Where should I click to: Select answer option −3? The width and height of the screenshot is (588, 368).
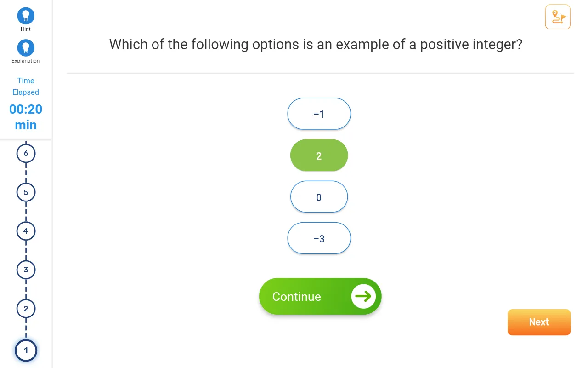click(319, 238)
